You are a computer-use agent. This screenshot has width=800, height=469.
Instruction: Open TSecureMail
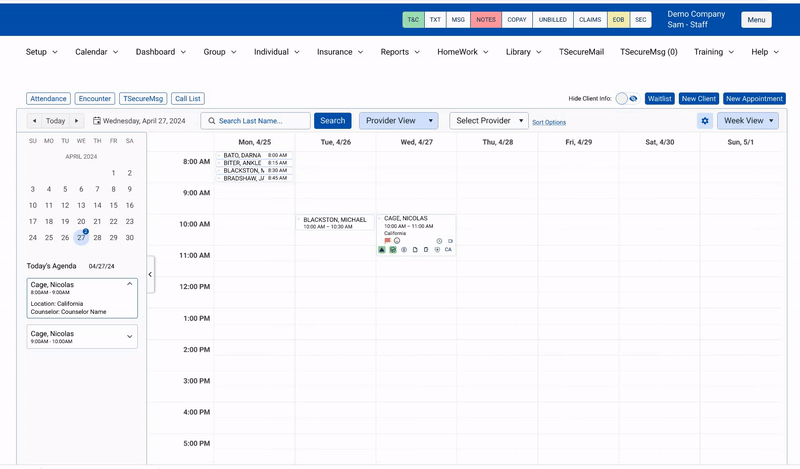[x=581, y=52]
